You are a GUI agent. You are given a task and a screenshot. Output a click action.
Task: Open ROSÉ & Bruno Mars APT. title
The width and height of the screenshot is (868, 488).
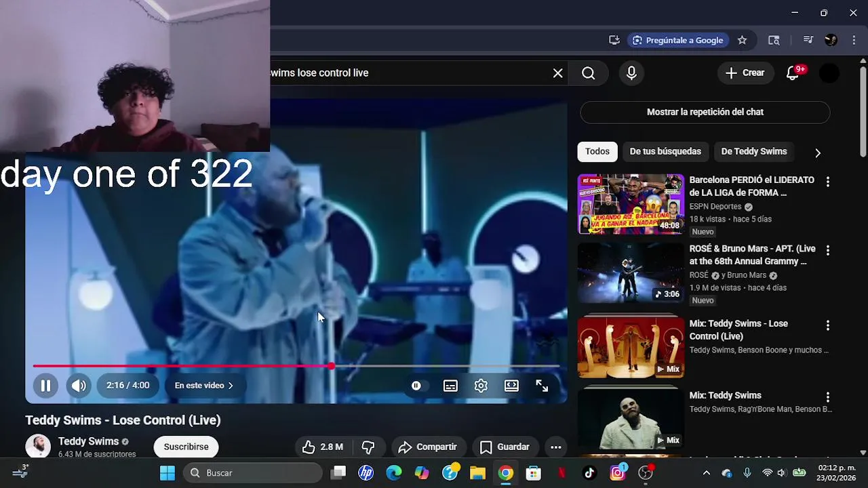point(753,255)
